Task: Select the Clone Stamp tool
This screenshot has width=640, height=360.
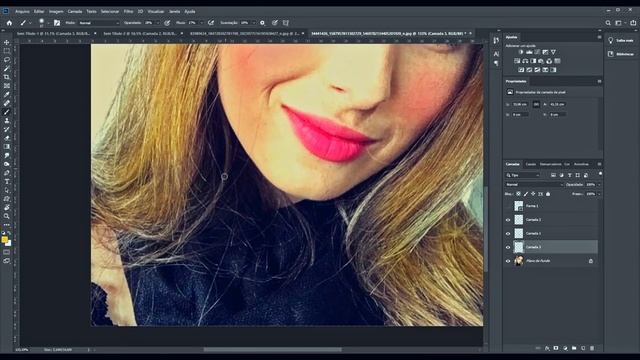Action: point(7,120)
